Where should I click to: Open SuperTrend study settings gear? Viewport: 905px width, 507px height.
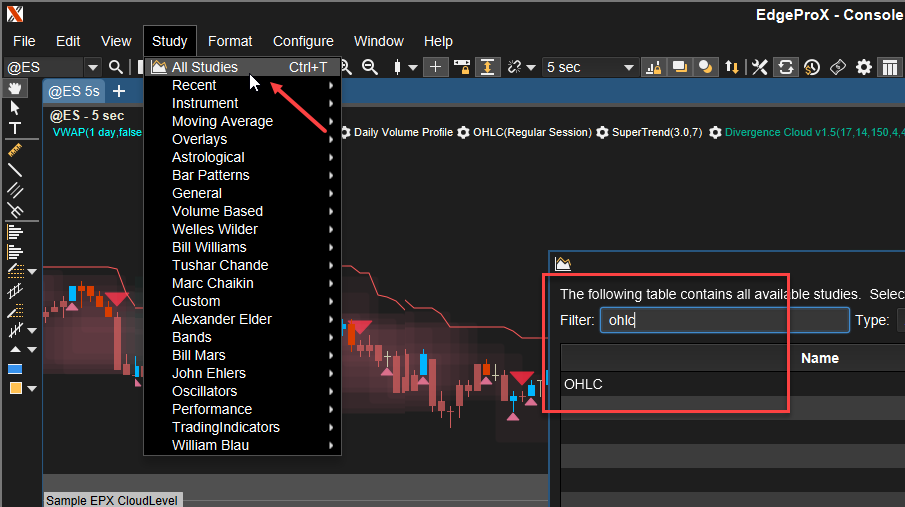(x=602, y=132)
